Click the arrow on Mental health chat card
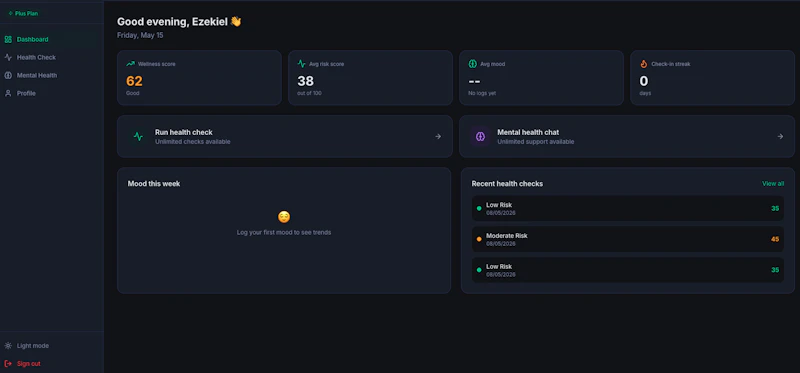 tap(780, 136)
